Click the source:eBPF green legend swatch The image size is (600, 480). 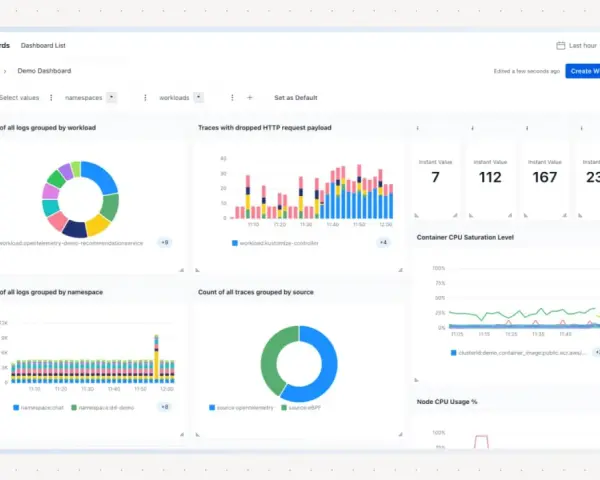click(x=284, y=408)
